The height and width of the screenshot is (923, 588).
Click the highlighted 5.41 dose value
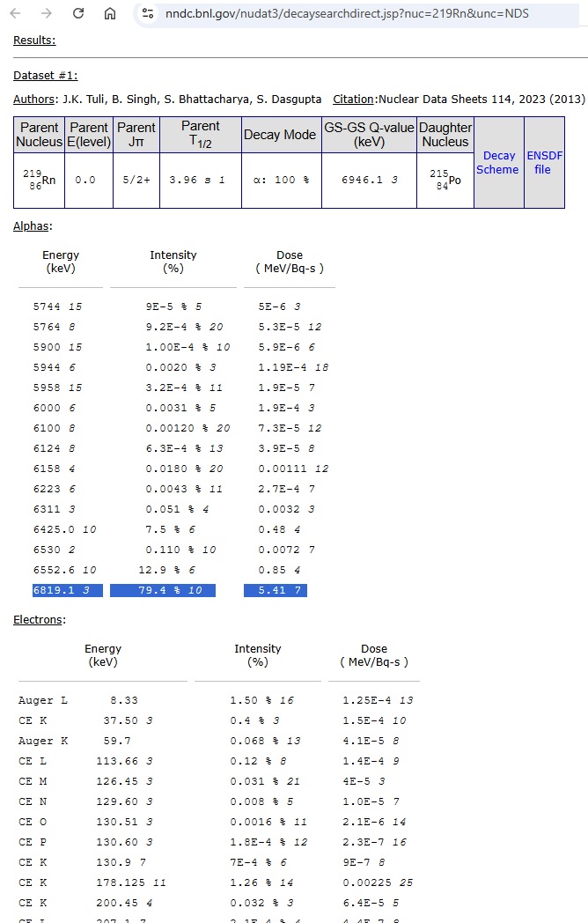pos(276,590)
